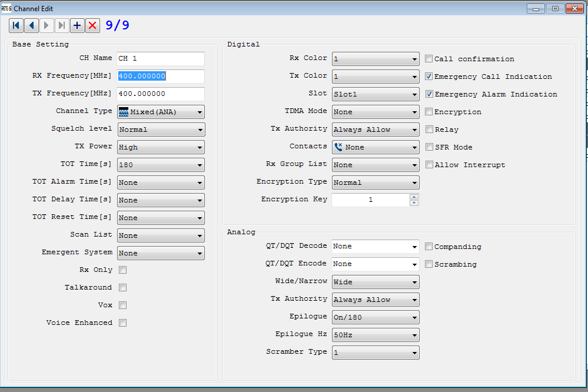Increase Encryption Key with up arrow
The image size is (588, 392).
point(414,197)
